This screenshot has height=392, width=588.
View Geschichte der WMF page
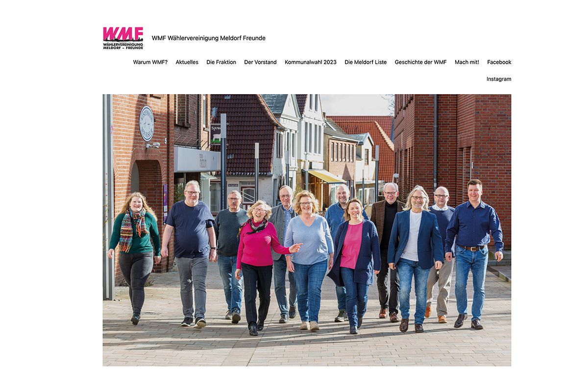click(421, 62)
